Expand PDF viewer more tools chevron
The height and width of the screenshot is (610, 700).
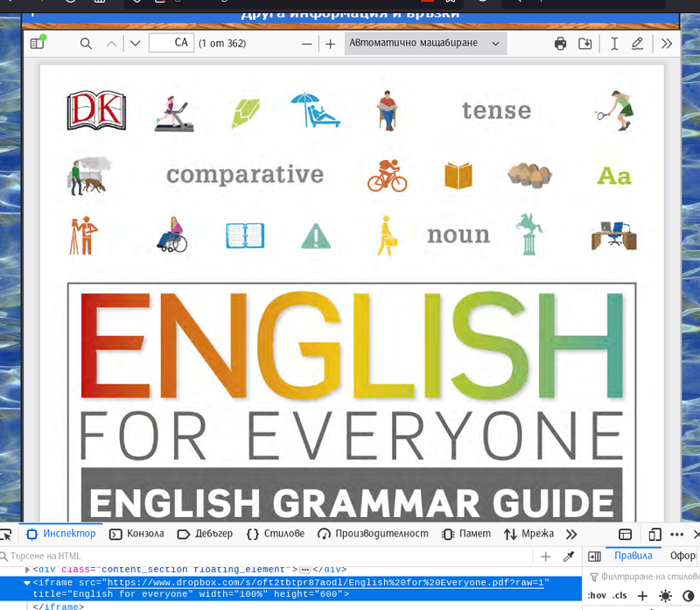coord(667,43)
